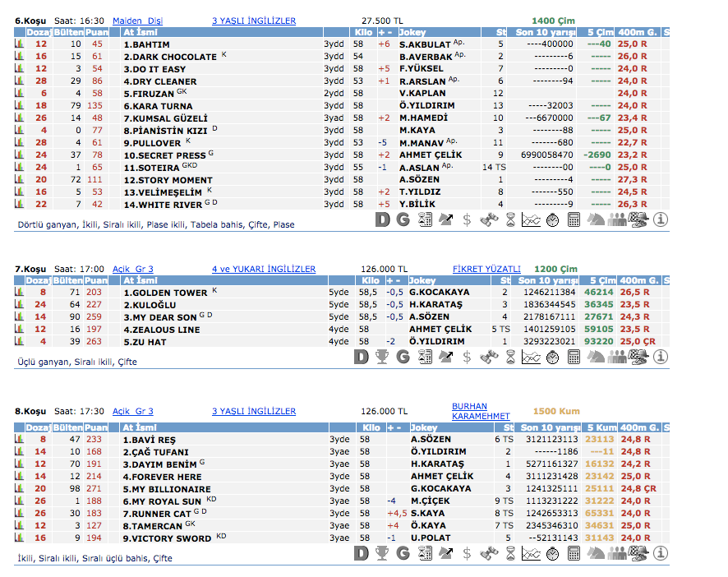Screen dimensions: 728x577
Task: Click the binoculars icon in race 7 toolbar
Action: click(x=488, y=357)
